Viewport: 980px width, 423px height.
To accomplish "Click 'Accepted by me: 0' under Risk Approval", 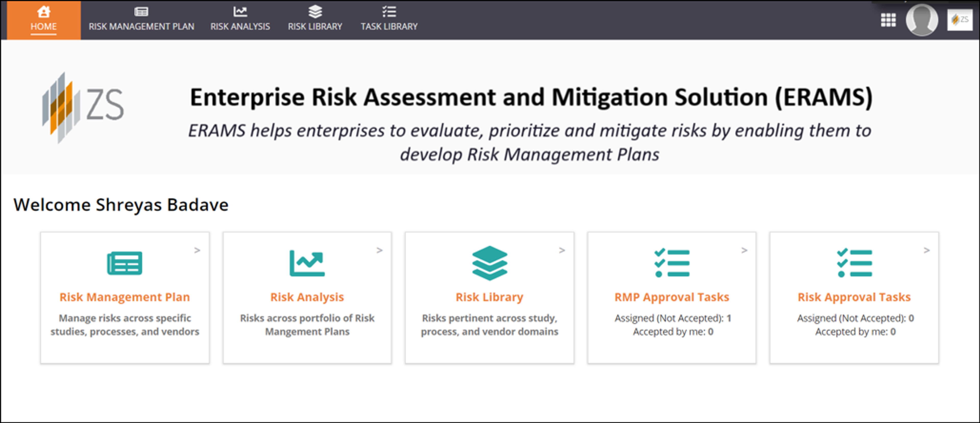I will pyautogui.click(x=856, y=332).
